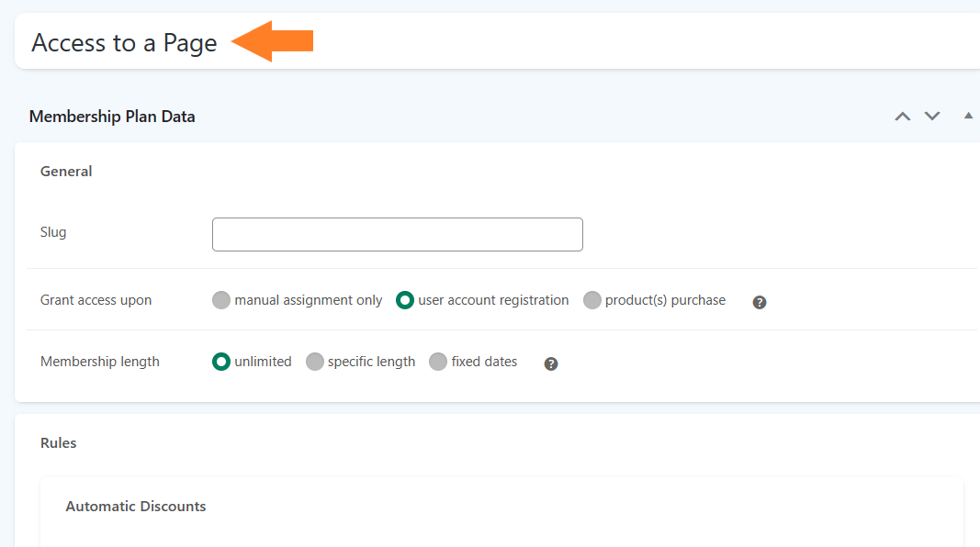
Task: Collapse the Membership Plan Data panel
Action: click(x=968, y=116)
